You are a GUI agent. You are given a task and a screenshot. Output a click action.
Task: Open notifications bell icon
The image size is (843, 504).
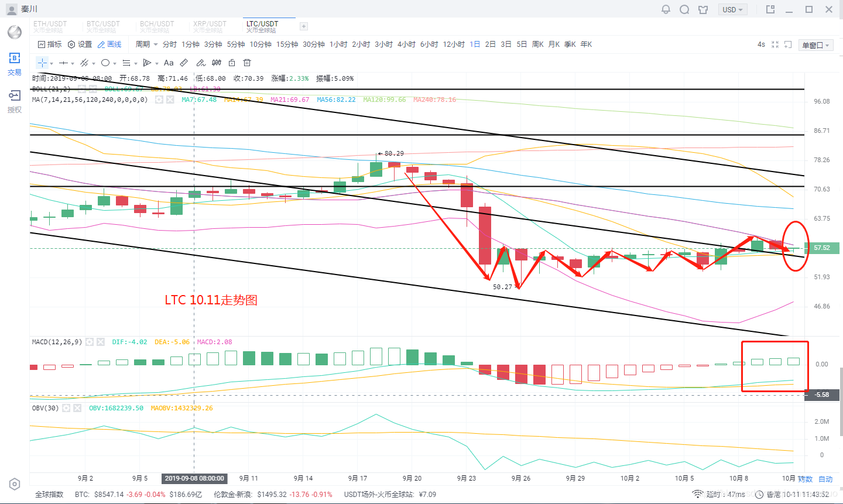tap(666, 9)
